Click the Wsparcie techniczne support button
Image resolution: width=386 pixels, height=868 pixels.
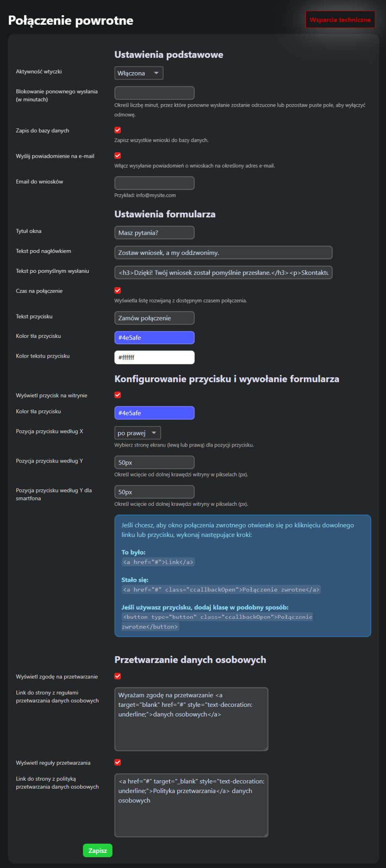pyautogui.click(x=340, y=20)
